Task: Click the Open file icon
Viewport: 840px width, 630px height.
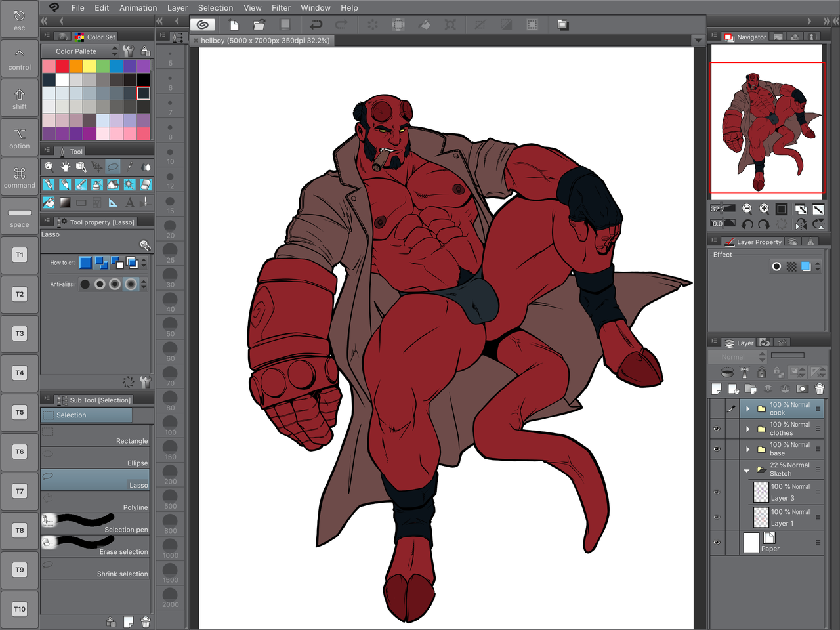Action: tap(259, 25)
